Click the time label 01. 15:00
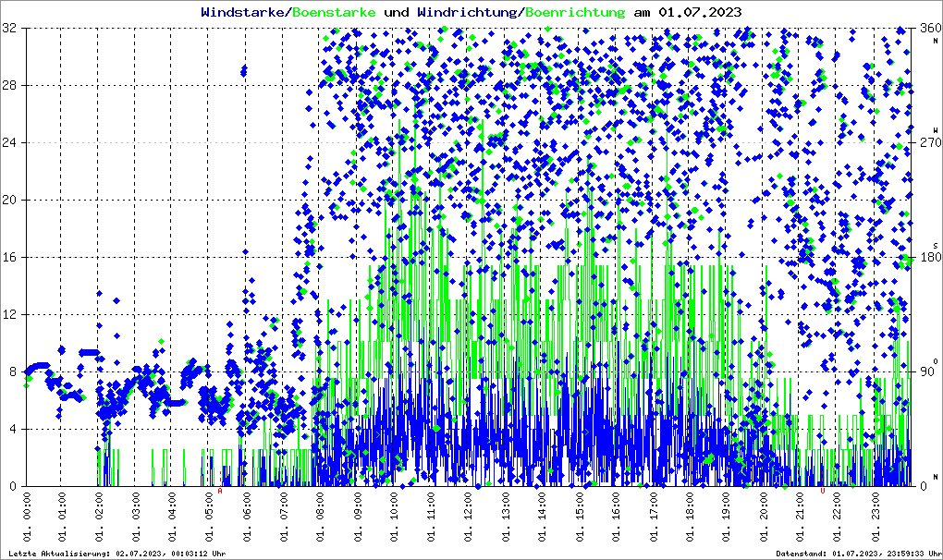 point(579,517)
